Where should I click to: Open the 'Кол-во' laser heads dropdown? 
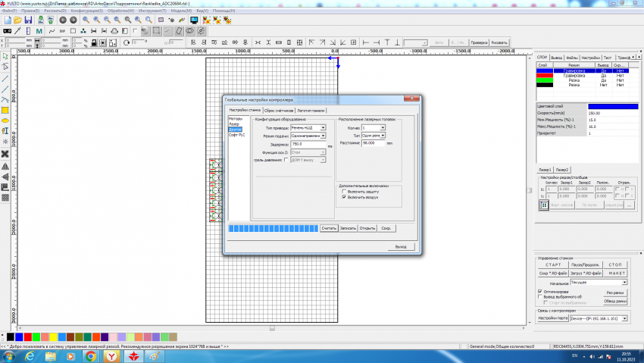pyautogui.click(x=383, y=128)
